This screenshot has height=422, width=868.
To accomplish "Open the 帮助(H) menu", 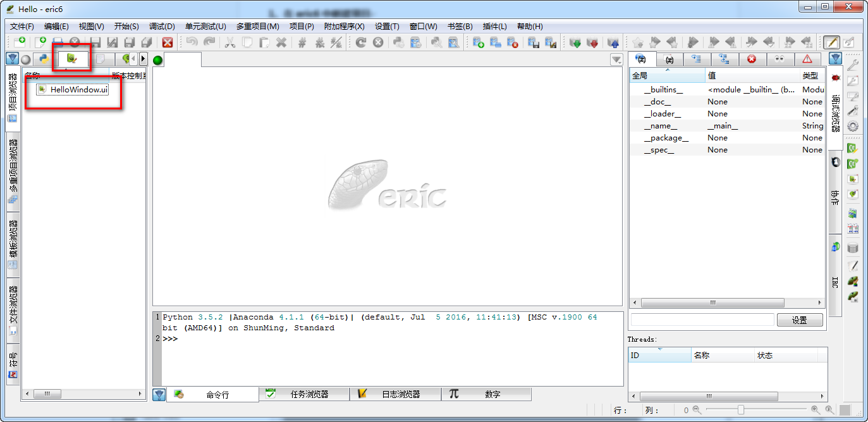I will pyautogui.click(x=530, y=26).
